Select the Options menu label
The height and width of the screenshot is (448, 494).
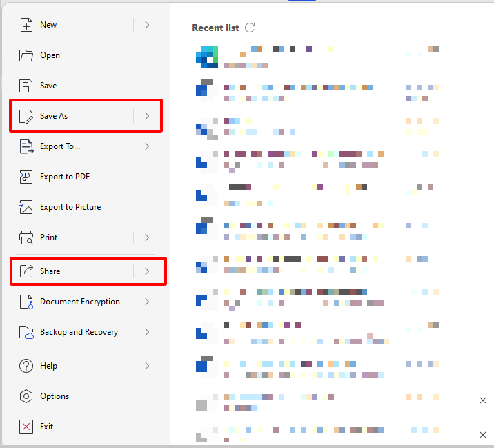55,396
